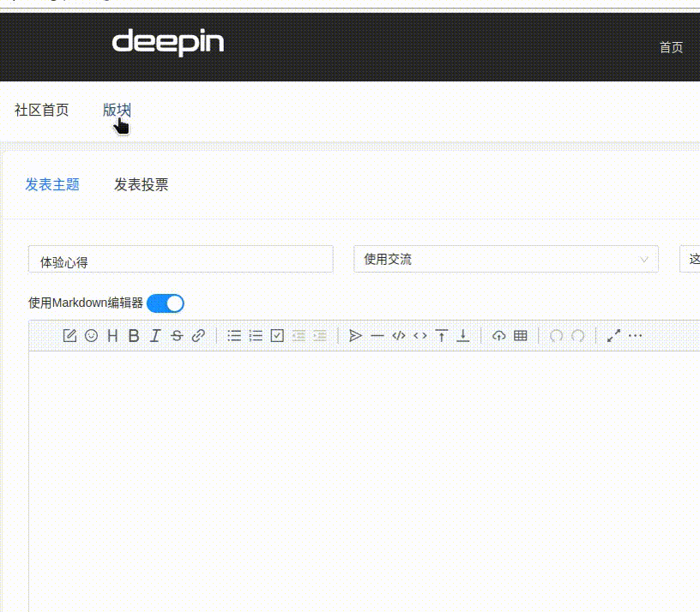Disable the Markdown editor toggle
The image size is (700, 612).
pyautogui.click(x=166, y=303)
